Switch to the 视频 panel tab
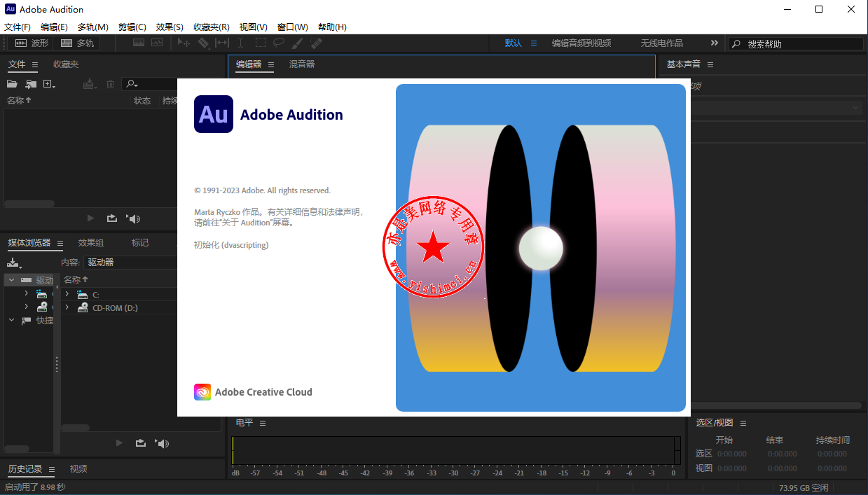This screenshot has height=495, width=868. [x=78, y=469]
